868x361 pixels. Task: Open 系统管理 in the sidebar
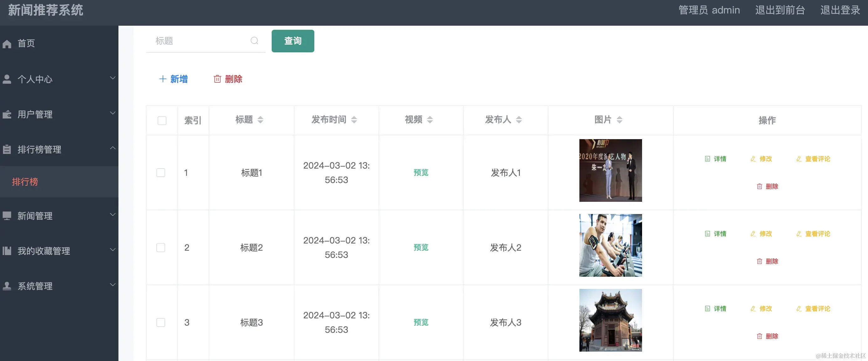pos(35,286)
